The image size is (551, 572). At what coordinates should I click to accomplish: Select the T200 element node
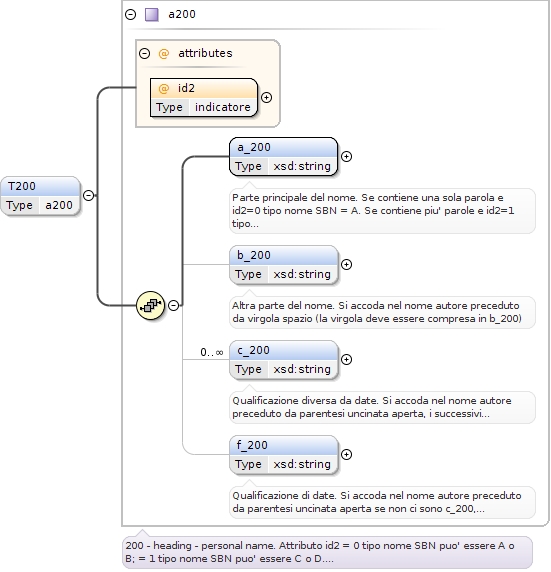40,196
